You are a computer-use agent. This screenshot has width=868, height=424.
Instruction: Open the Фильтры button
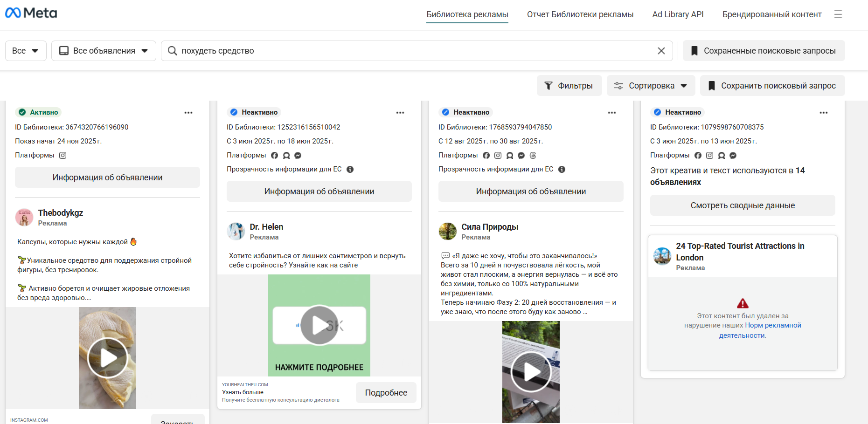point(569,86)
